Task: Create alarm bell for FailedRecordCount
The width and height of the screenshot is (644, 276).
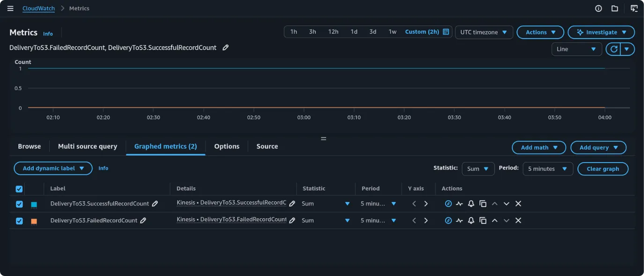Action: [471, 220]
